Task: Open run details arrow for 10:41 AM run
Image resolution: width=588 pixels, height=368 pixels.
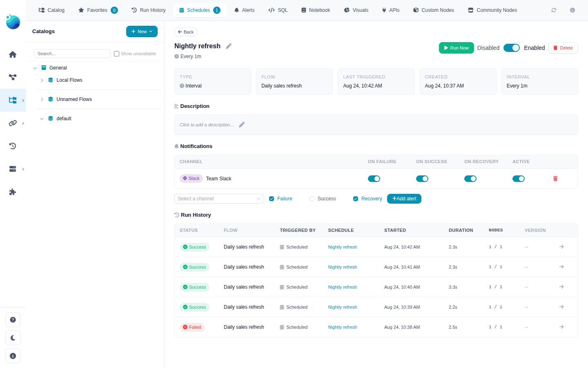Action: pyautogui.click(x=561, y=267)
